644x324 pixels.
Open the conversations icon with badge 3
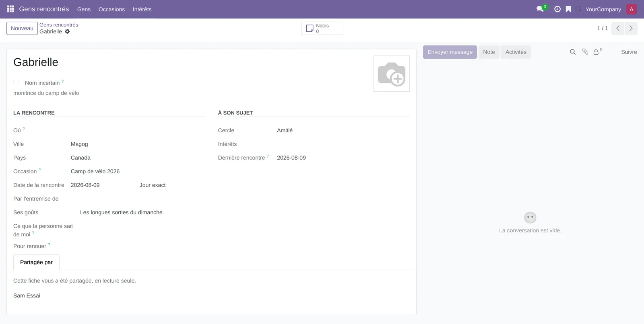[x=541, y=9]
